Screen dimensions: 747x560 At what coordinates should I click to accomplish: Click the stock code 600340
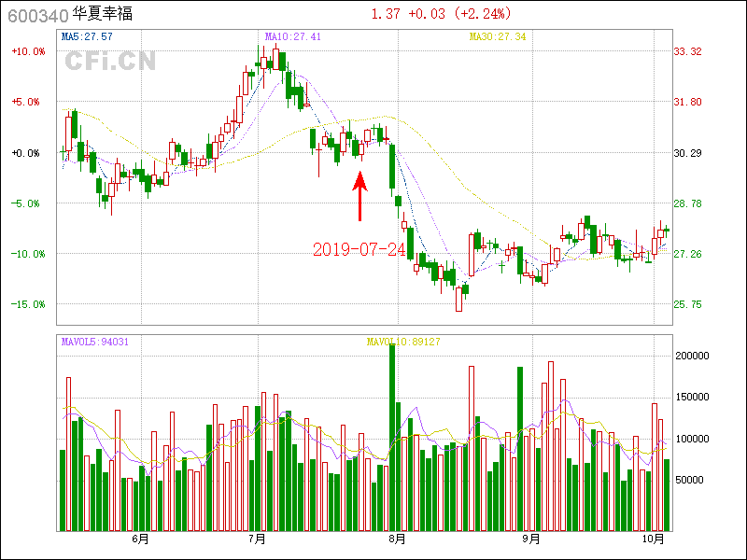tap(35, 15)
